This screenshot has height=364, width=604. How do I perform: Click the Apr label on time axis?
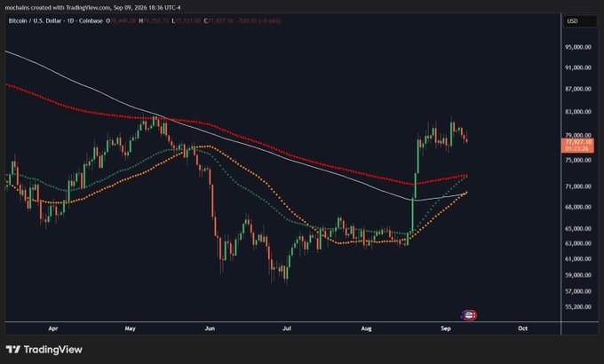[52, 328]
